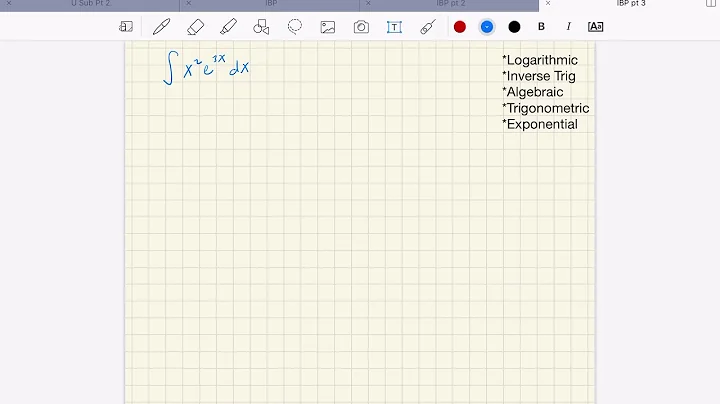
Task: Click the *Inverse Trig text line
Action: [x=539, y=76]
